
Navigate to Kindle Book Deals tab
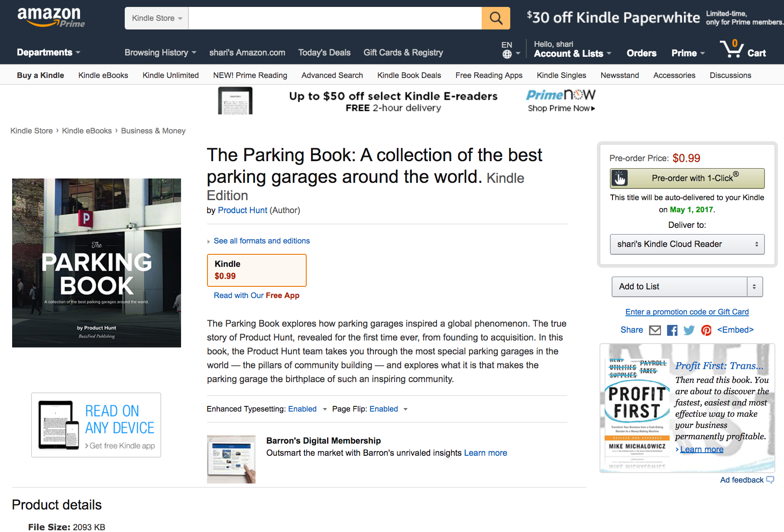point(408,75)
